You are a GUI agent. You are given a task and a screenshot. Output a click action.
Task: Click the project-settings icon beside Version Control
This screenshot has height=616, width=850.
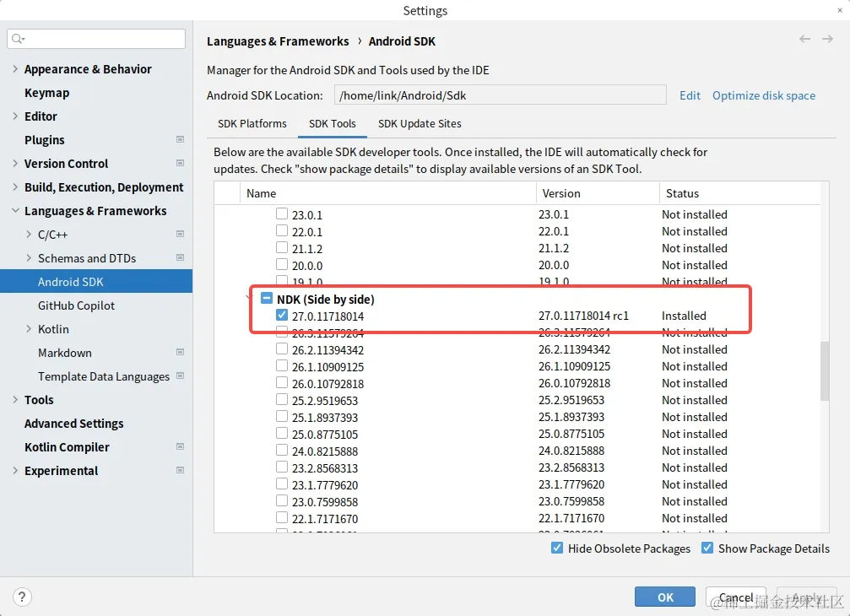[x=180, y=164]
